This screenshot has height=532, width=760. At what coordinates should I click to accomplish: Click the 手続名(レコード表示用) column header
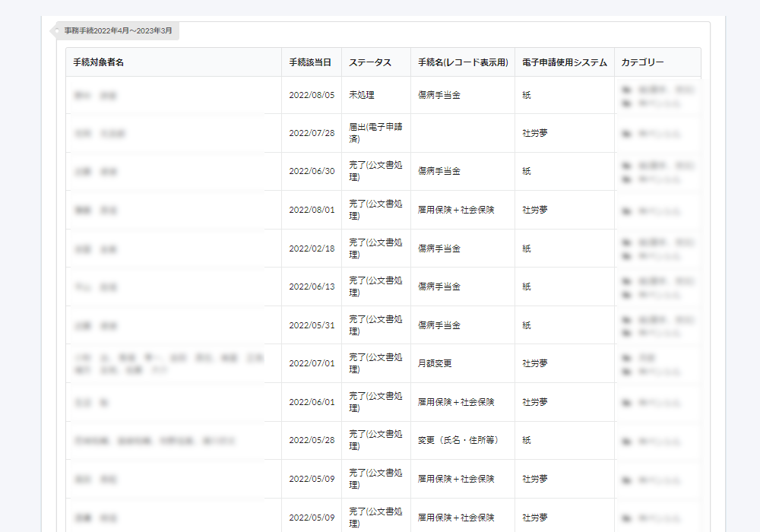coord(462,62)
